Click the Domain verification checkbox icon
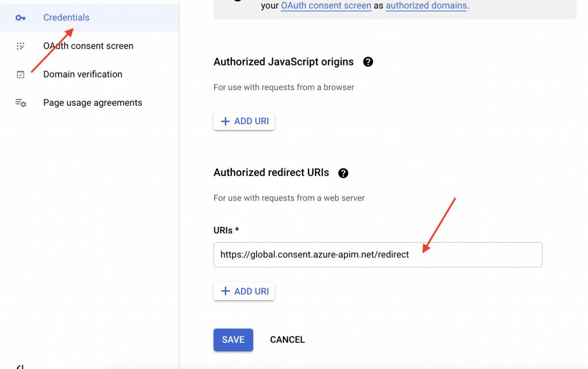This screenshot has height=369, width=588. coord(21,75)
